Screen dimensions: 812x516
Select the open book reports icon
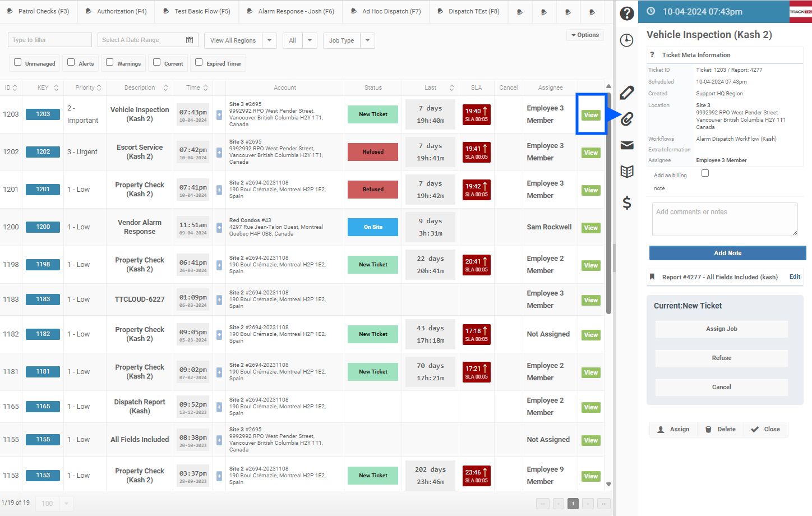click(626, 172)
